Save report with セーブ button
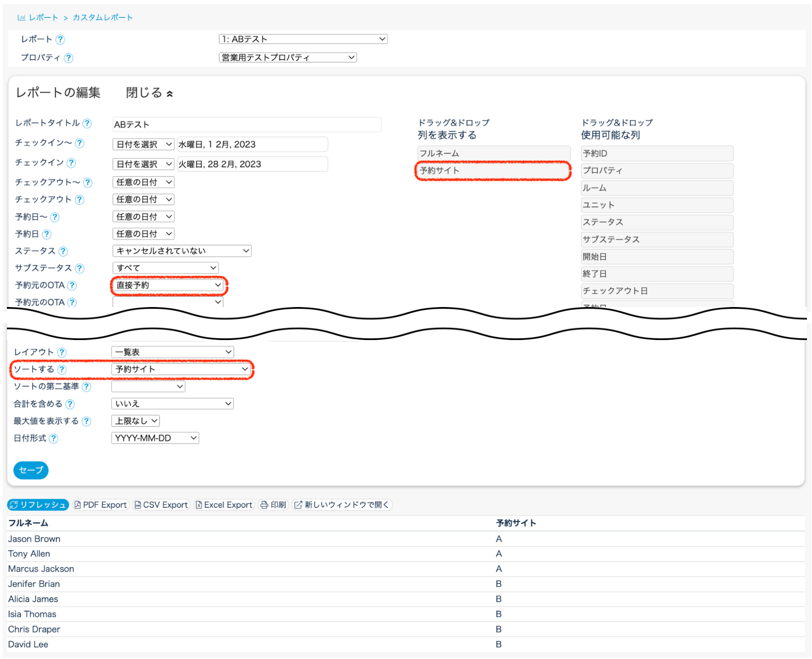 [x=31, y=470]
